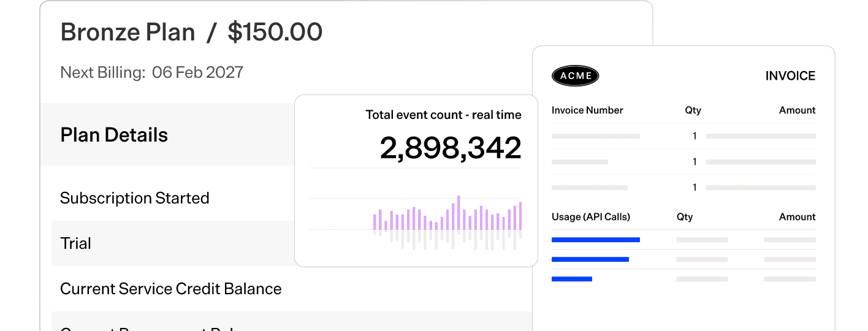Click "Qty" header beside Invoice Number
This screenshot has width=868, height=331.
click(693, 110)
